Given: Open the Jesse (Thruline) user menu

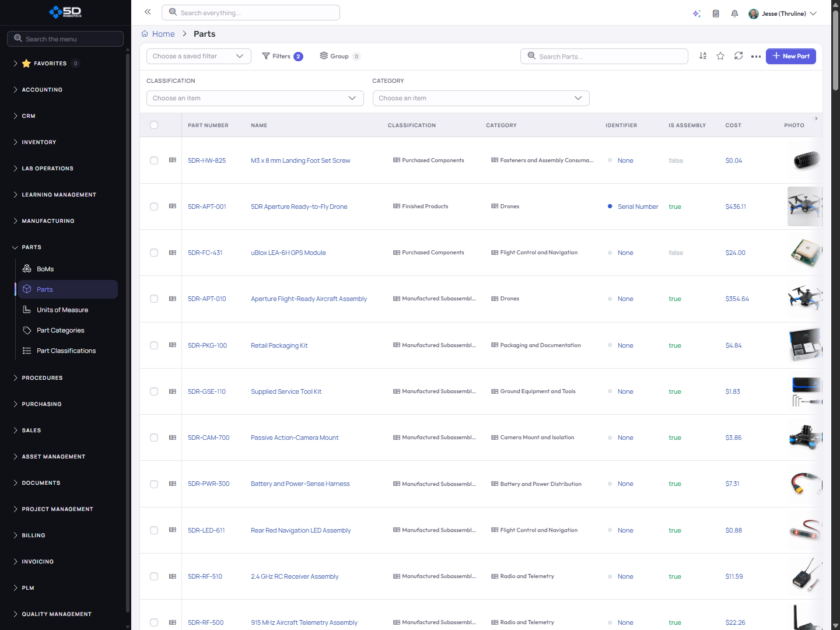Looking at the screenshot, I should tap(783, 13).
